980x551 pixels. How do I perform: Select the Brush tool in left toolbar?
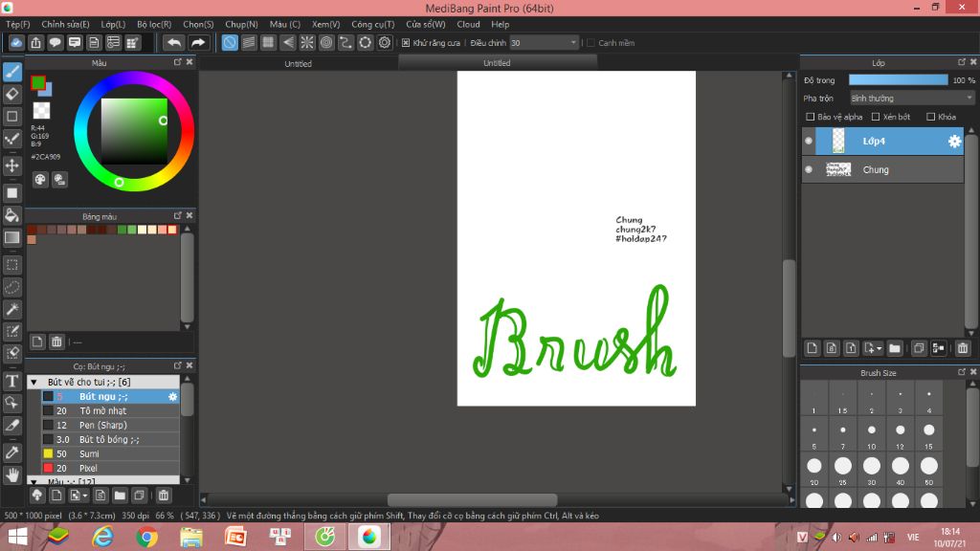[11, 72]
